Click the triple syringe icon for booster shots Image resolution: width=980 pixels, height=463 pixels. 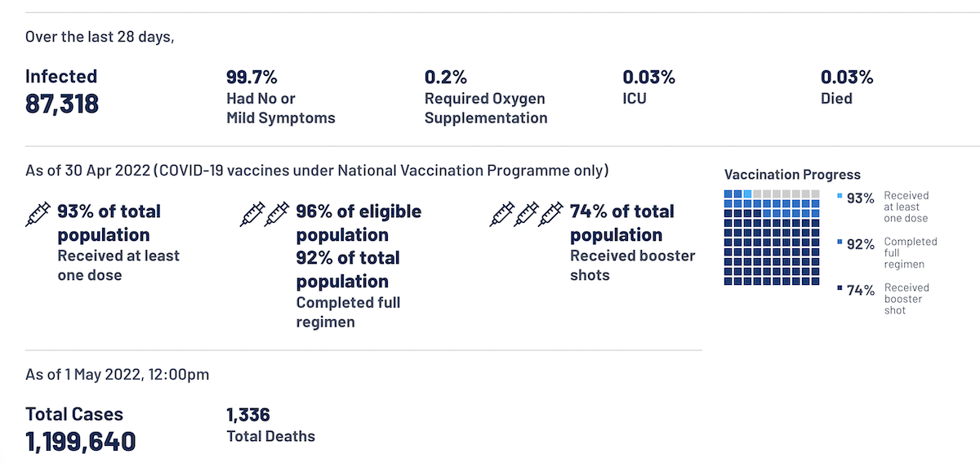[528, 215]
